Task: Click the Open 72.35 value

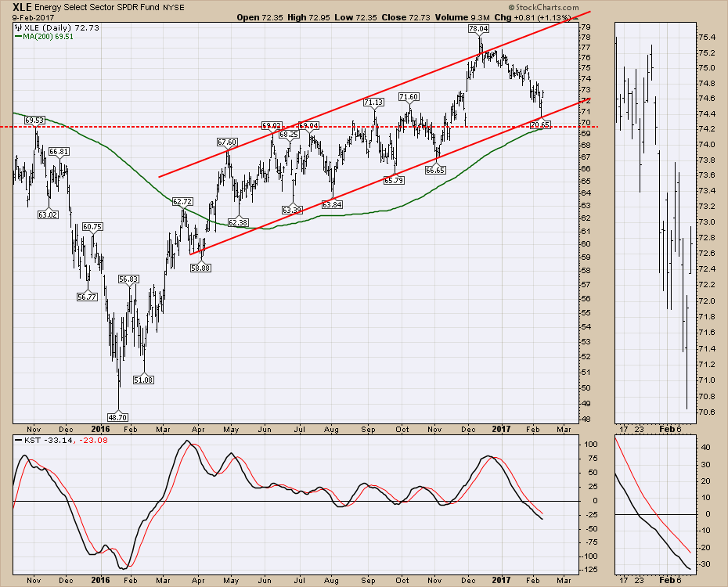Action: tap(260, 17)
